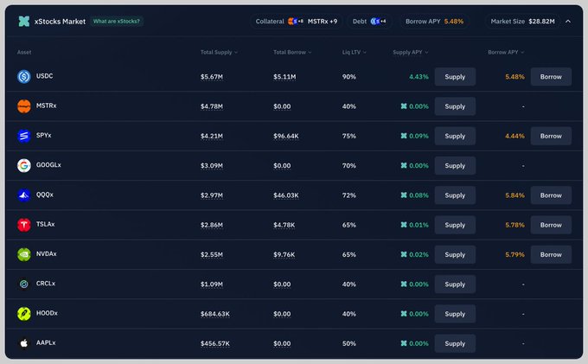Supply USDC
Screen dimensions: 588x364
455,76
